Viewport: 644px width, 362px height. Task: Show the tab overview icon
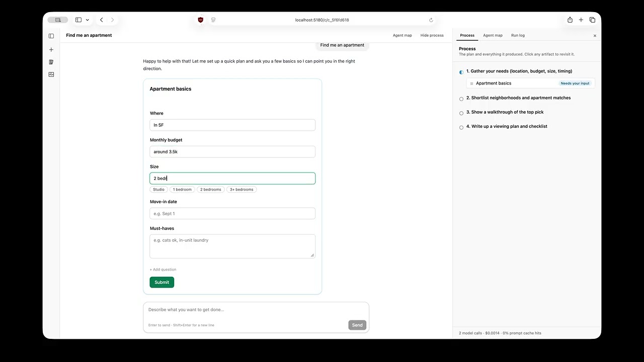coord(592,20)
